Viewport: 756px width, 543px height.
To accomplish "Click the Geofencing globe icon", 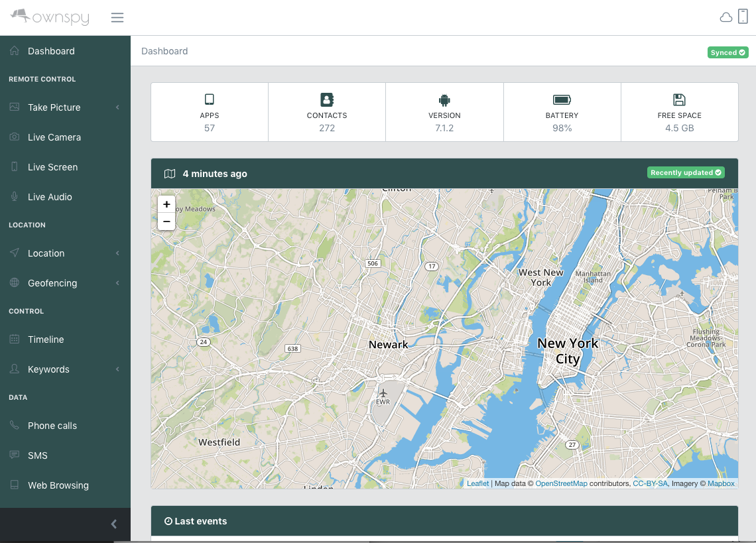I will (x=15, y=282).
